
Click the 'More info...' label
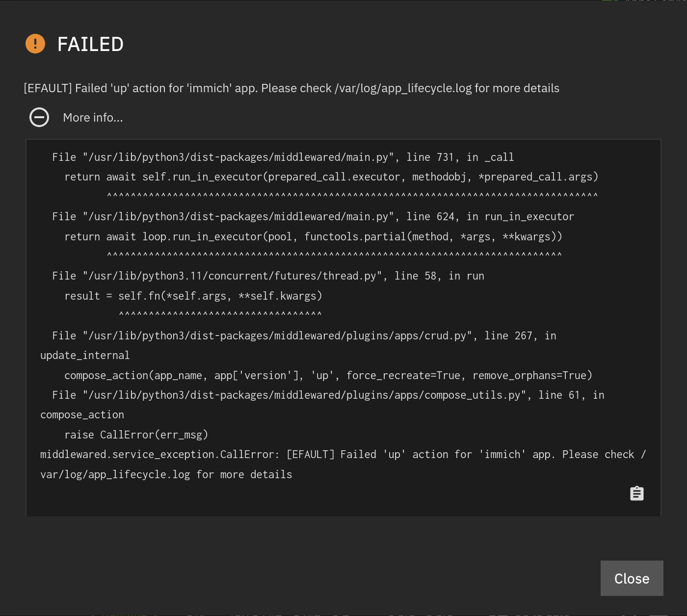pos(93,118)
